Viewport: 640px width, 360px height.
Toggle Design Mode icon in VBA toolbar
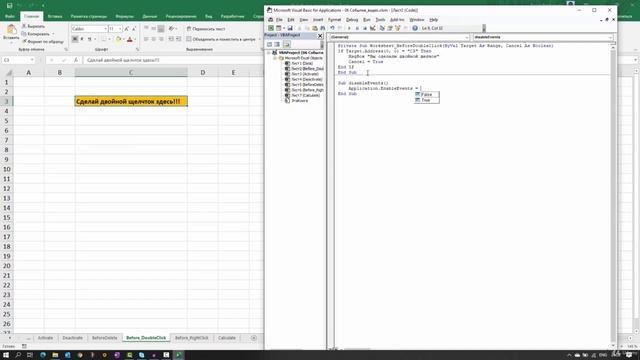point(373,28)
